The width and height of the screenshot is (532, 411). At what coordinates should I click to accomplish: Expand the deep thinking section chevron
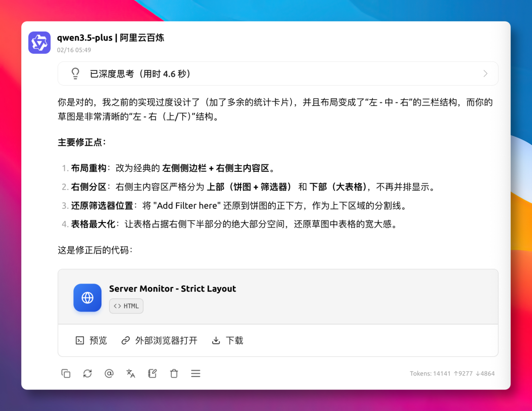pos(485,74)
